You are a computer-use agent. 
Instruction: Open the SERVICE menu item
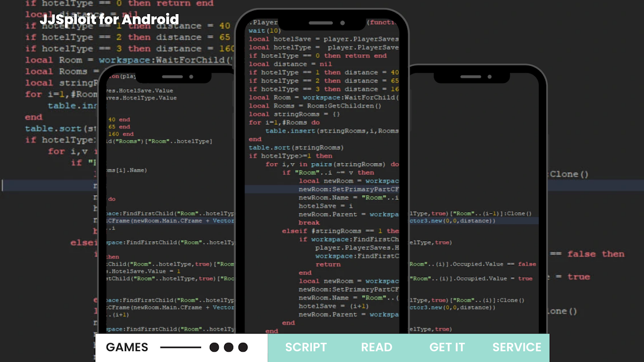(x=517, y=347)
